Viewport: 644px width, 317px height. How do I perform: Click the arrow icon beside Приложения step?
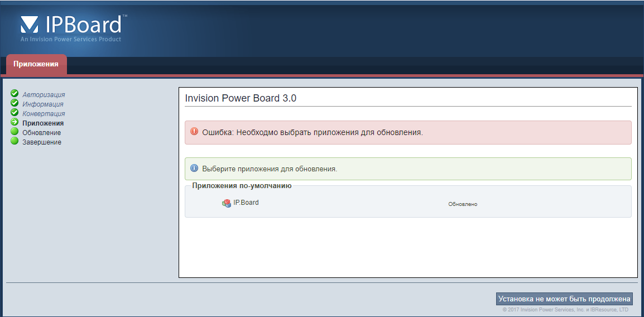pos(15,122)
